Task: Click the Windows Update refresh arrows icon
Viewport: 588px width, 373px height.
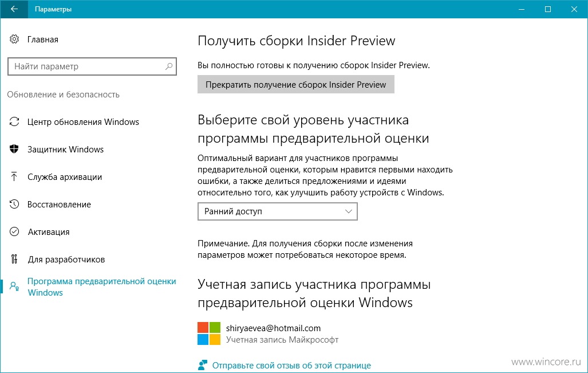Action: click(14, 121)
